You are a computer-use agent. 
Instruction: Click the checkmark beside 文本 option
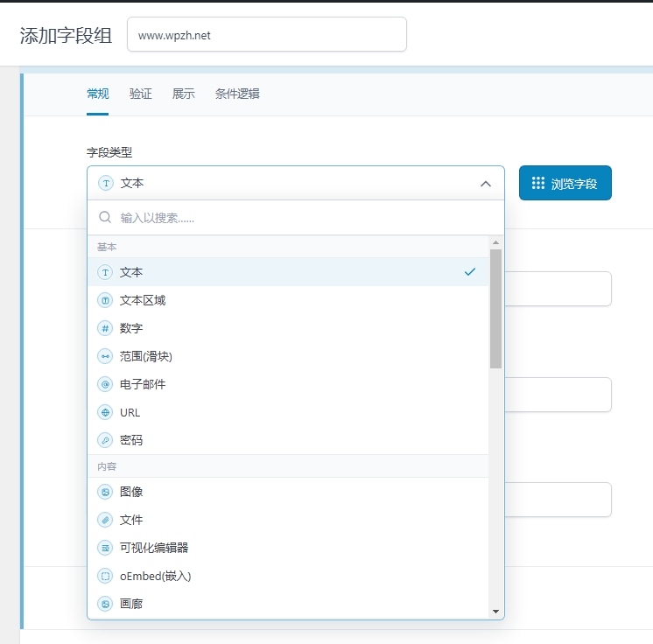(x=470, y=272)
